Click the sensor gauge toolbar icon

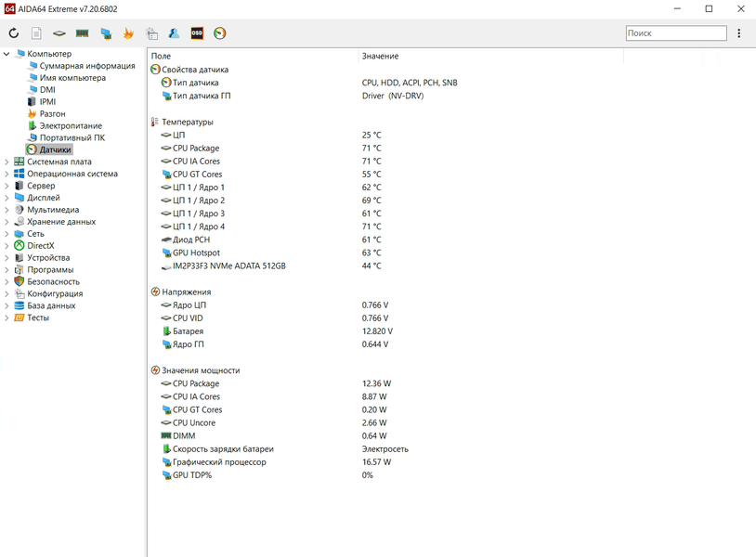pyautogui.click(x=220, y=33)
